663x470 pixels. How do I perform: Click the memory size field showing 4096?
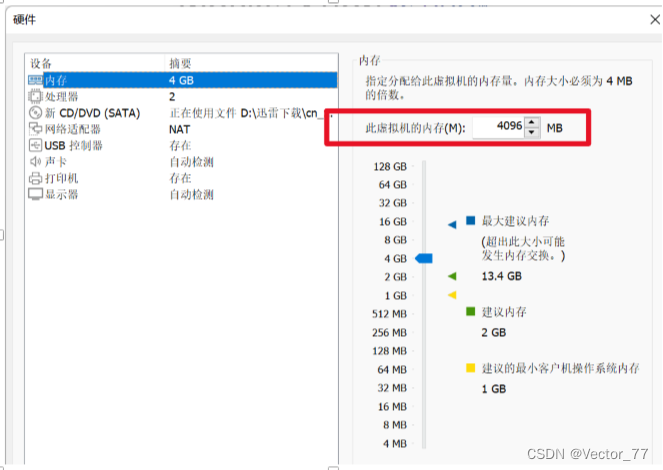point(499,127)
